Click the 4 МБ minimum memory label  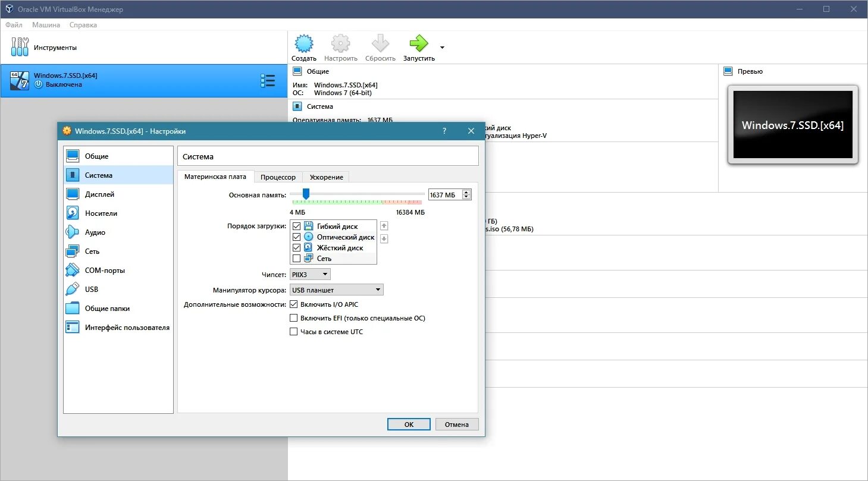coord(297,212)
